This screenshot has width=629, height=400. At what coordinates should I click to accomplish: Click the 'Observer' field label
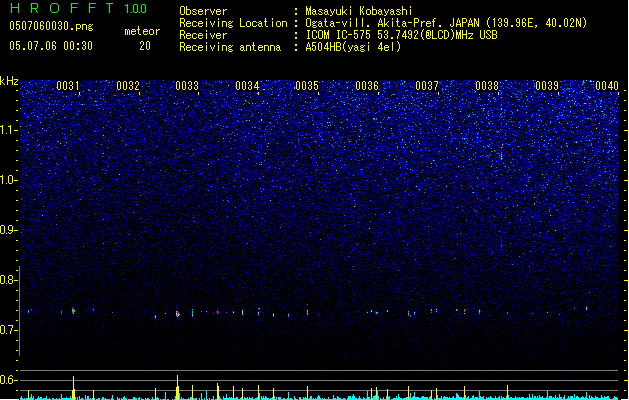(203, 11)
